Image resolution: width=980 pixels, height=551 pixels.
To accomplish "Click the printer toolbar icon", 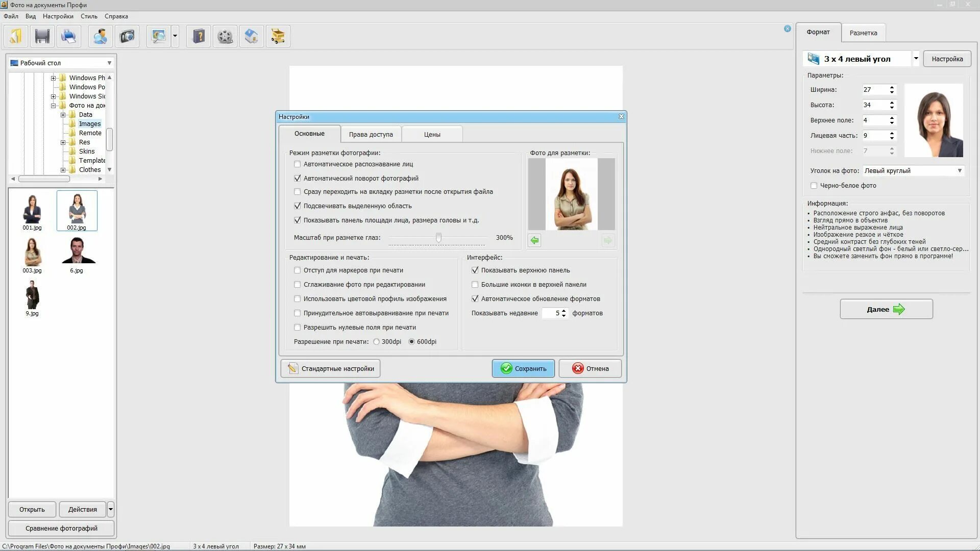I will [68, 36].
